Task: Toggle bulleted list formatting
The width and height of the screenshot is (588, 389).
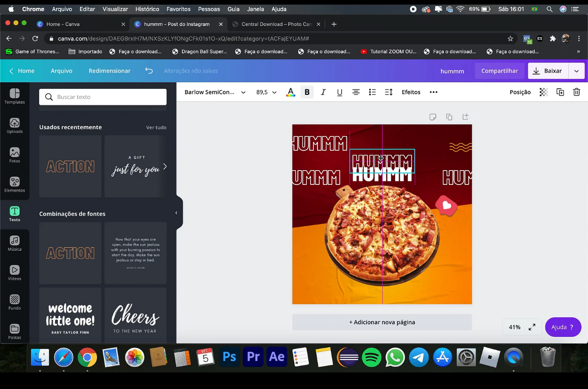Action: coord(372,92)
